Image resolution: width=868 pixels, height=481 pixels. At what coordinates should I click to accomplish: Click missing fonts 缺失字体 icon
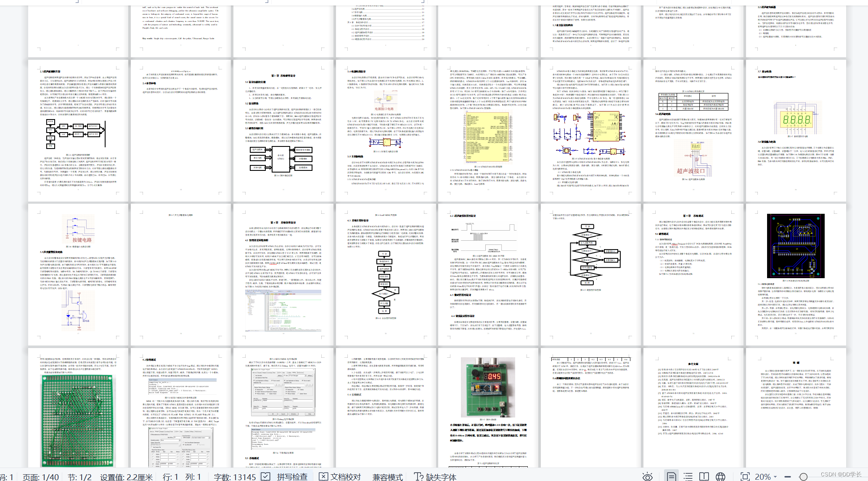click(435, 476)
